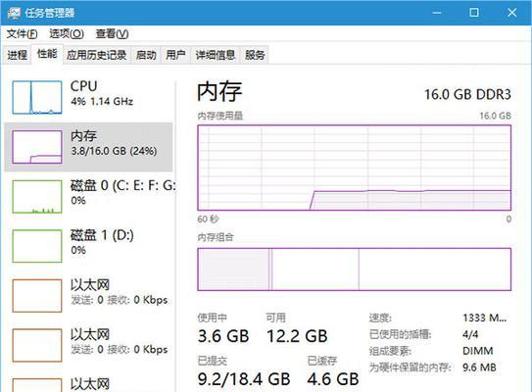
Task: Switch to the 应用历史记录 tab
Action: point(97,55)
